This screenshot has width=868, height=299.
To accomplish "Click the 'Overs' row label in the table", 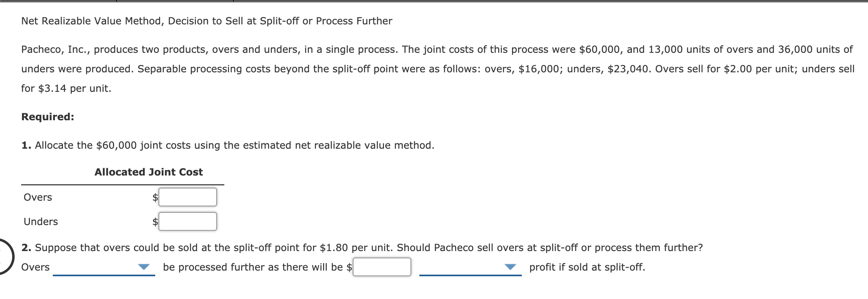I will pyautogui.click(x=37, y=197).
